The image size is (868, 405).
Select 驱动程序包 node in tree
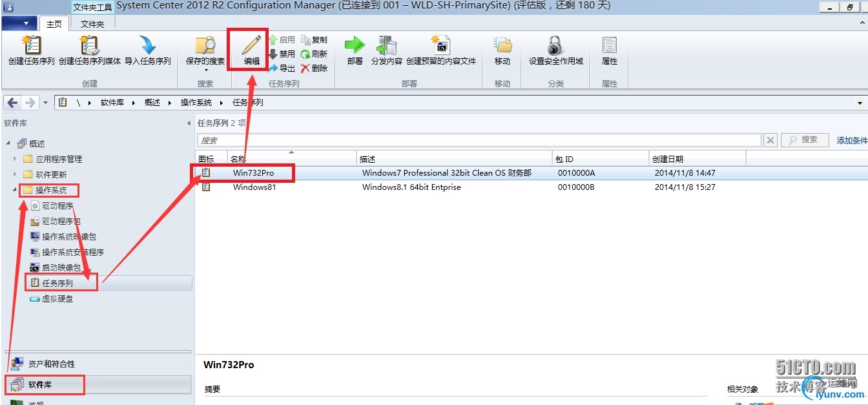pos(56,221)
